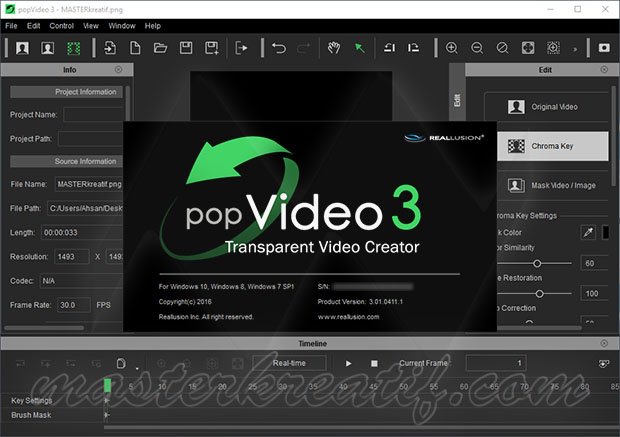The height and width of the screenshot is (437, 620).
Task: Undo the last action
Action: 279,48
